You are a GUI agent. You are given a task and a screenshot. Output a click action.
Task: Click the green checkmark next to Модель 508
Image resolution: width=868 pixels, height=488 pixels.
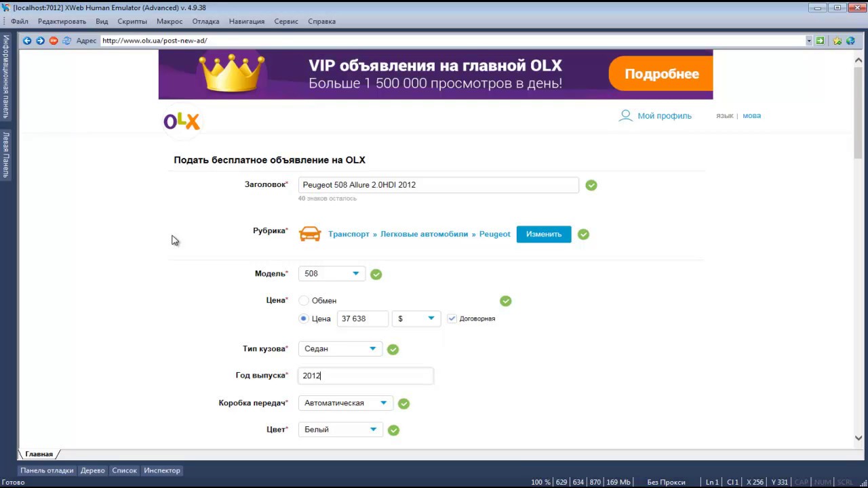point(376,274)
